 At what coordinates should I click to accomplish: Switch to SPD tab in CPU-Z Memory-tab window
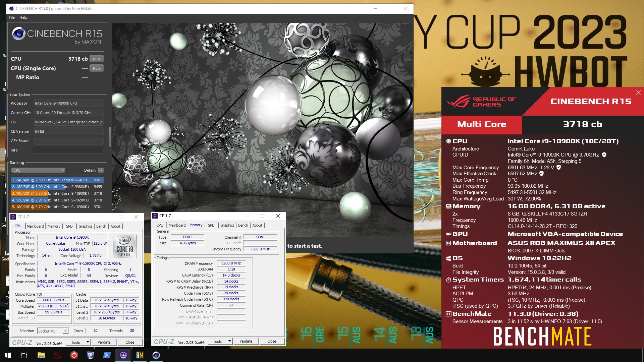point(211,225)
